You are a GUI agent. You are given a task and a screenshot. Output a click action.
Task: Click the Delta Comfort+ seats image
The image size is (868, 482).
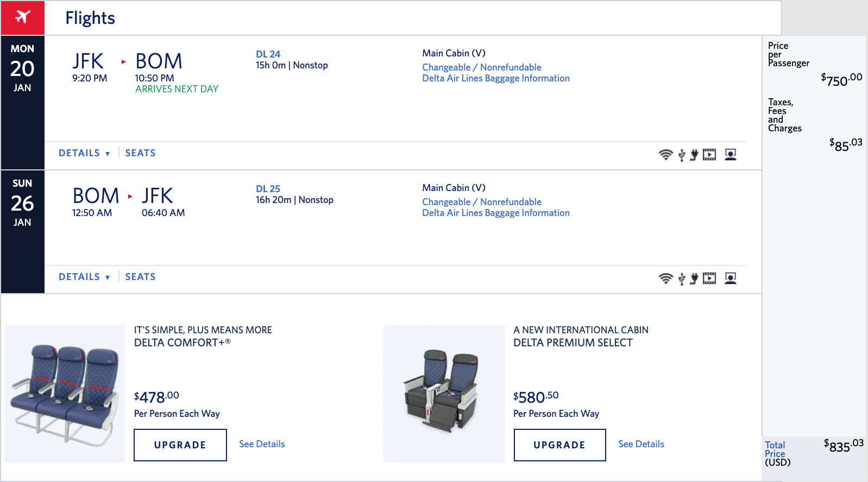pyautogui.click(x=65, y=394)
